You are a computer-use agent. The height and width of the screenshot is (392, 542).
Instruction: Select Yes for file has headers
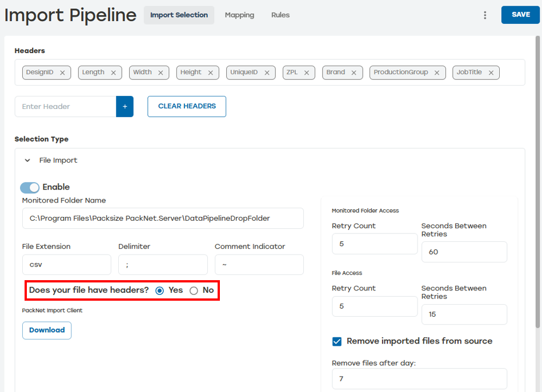(159, 291)
